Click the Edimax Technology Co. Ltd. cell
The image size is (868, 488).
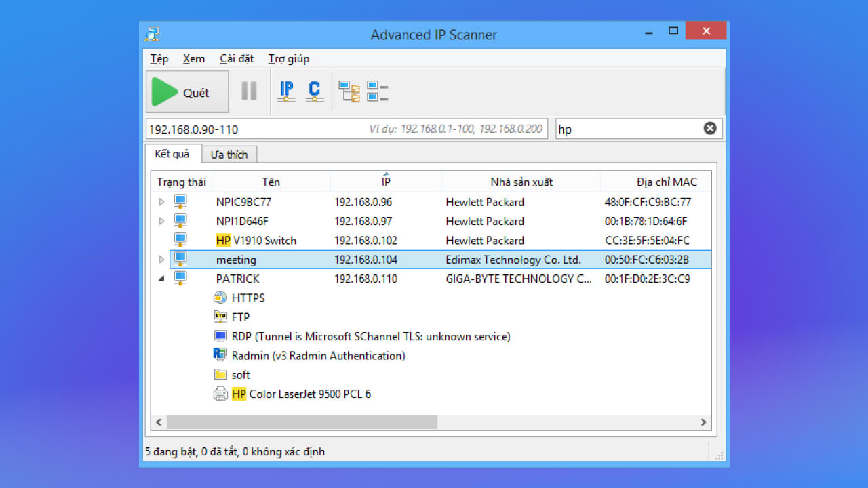coord(513,260)
